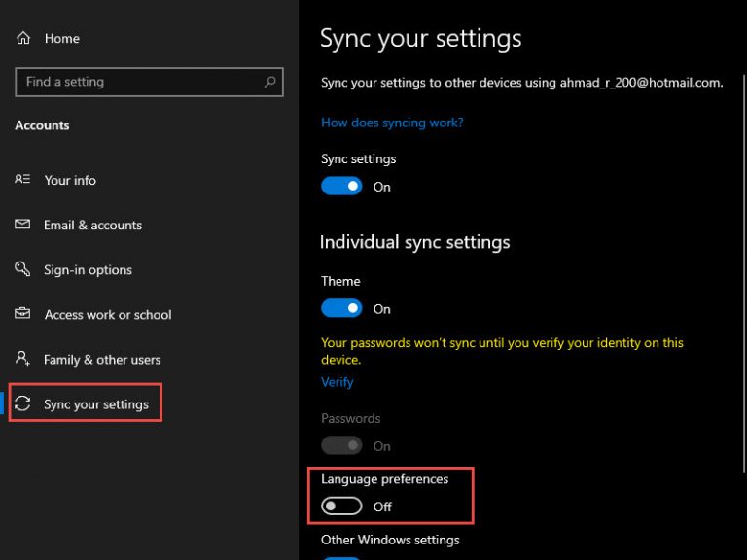Viewport: 747px width, 560px height.
Task: Click the Email & accounts envelope icon
Action: pyautogui.click(x=22, y=224)
